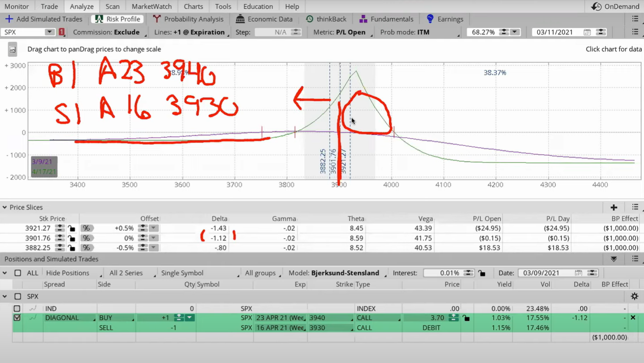Add a price slice with plus icon
Image resolution: width=644 pixels, height=363 pixels.
(614, 207)
